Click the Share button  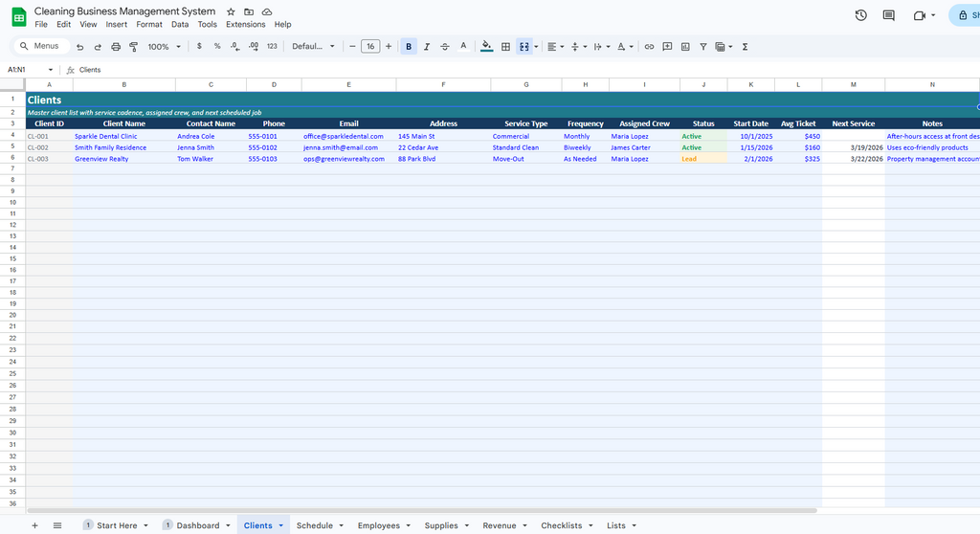point(965,15)
